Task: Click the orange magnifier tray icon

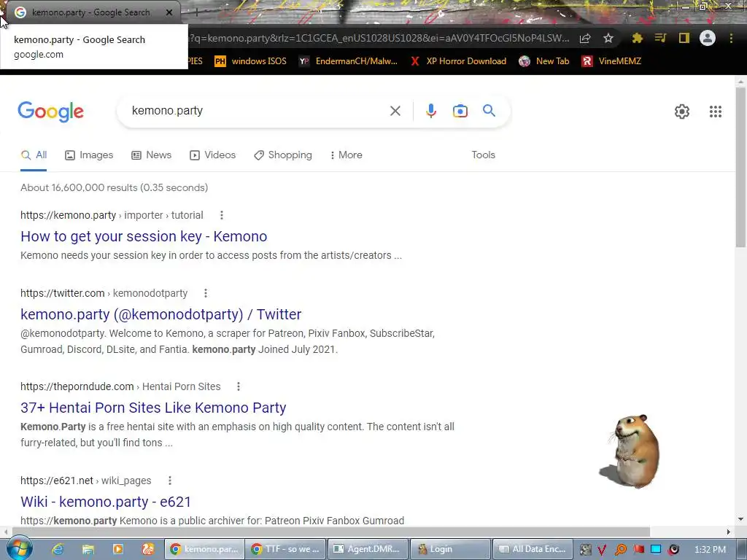Action: [621, 550]
